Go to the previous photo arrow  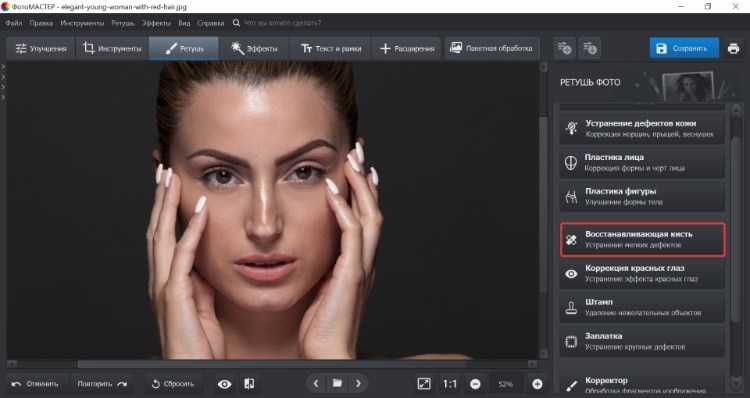[x=316, y=383]
